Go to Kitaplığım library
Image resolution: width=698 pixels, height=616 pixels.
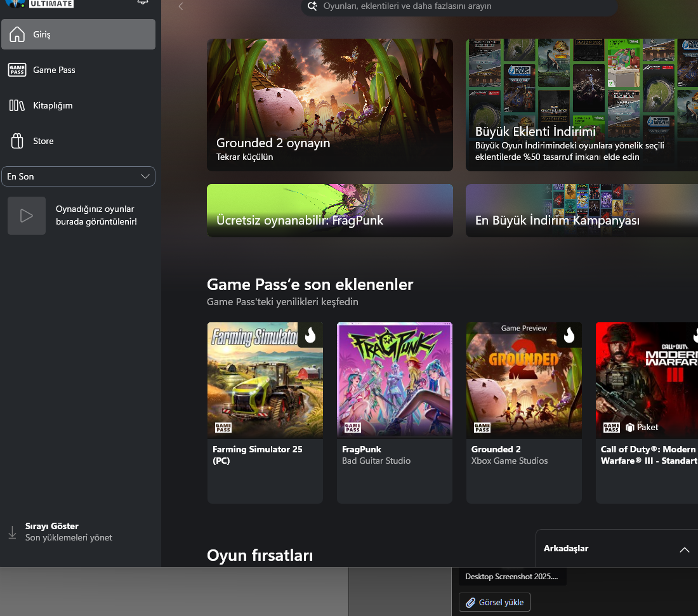tap(78, 105)
